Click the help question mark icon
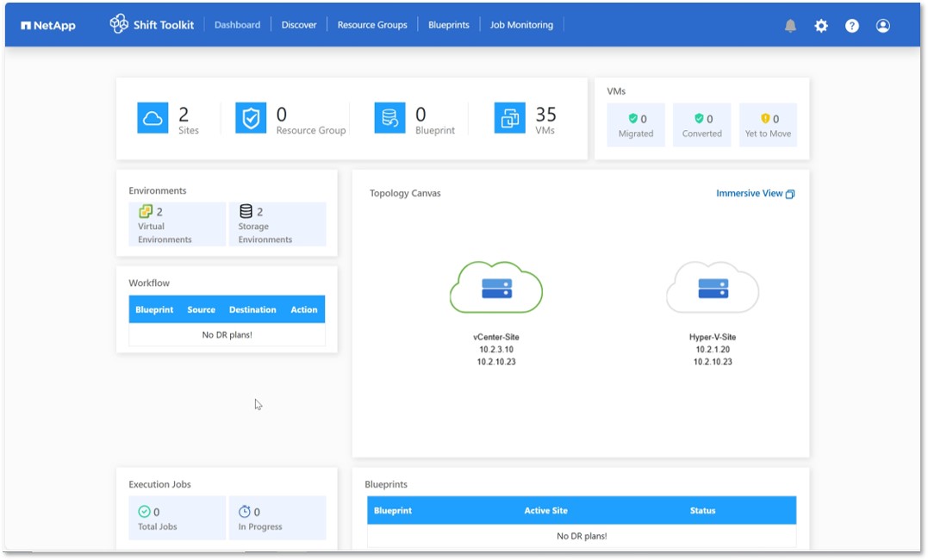The image size is (928, 560). click(x=851, y=26)
